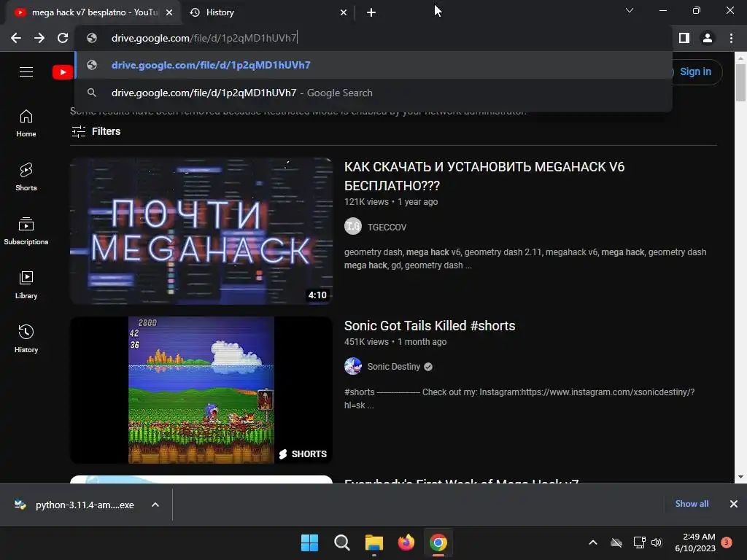Click Show all downloads

click(692, 504)
